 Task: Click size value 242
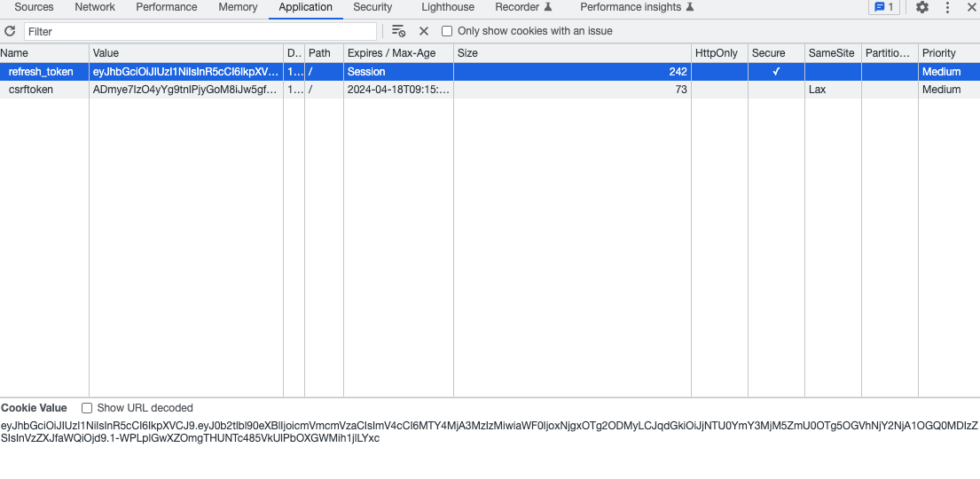[x=678, y=72]
